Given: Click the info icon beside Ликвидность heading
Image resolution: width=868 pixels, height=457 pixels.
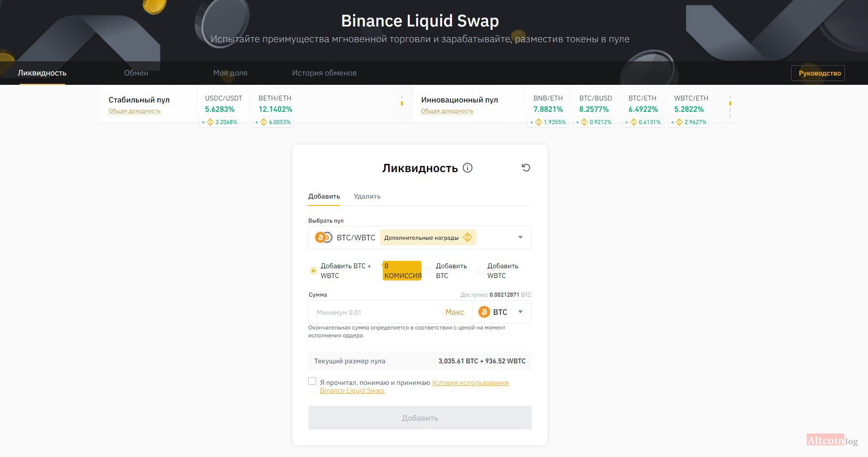Looking at the screenshot, I should click(468, 168).
